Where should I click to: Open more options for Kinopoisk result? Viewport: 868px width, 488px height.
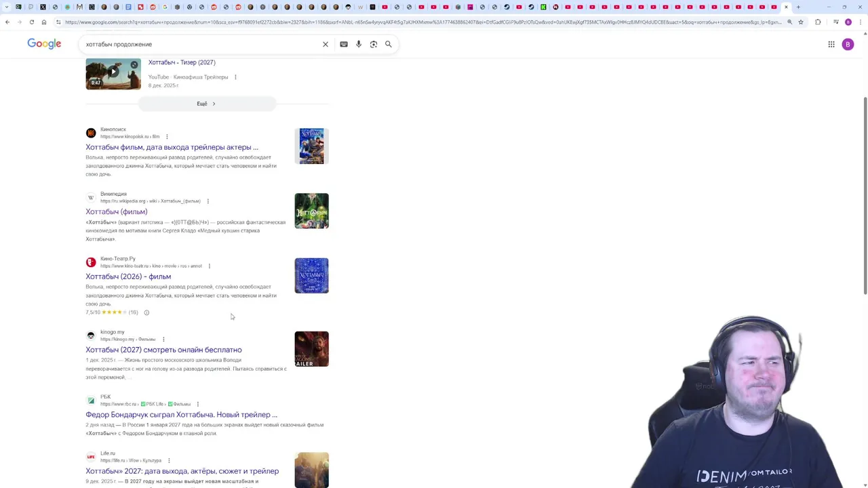pyautogui.click(x=167, y=137)
